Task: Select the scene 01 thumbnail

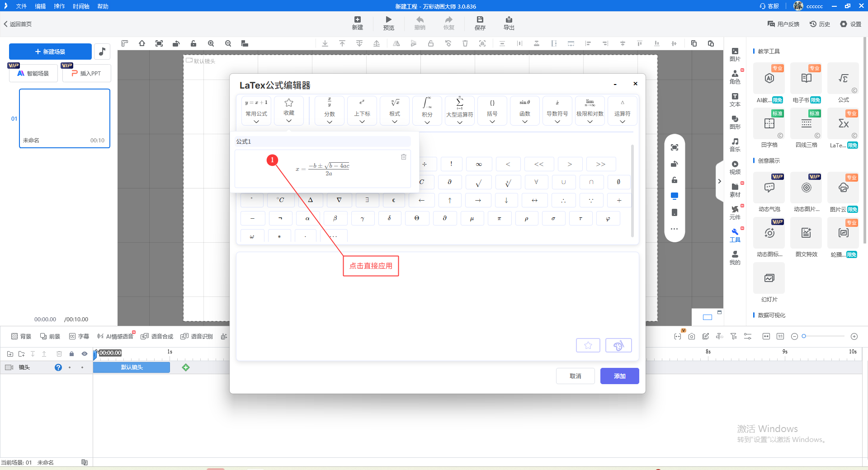Action: point(65,118)
